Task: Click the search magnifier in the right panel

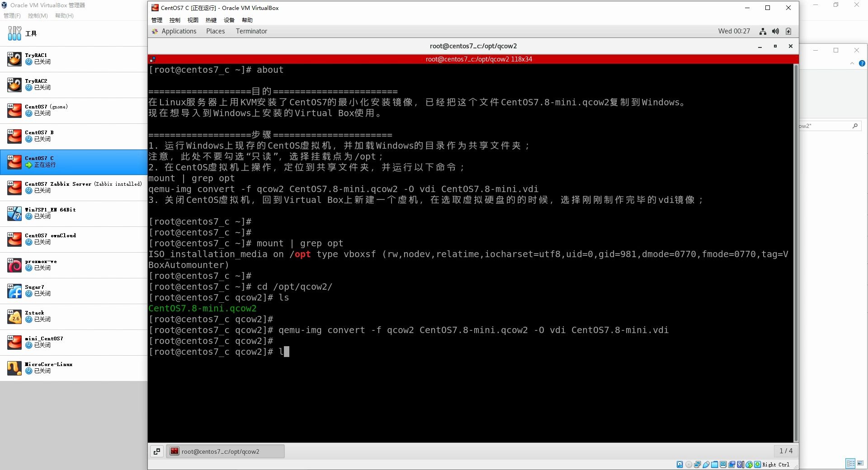Action: pos(854,126)
